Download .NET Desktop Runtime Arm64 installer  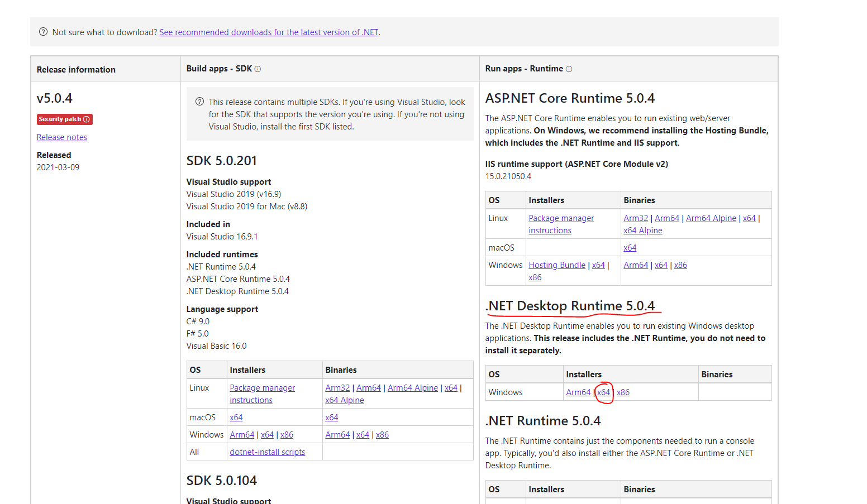click(x=578, y=392)
